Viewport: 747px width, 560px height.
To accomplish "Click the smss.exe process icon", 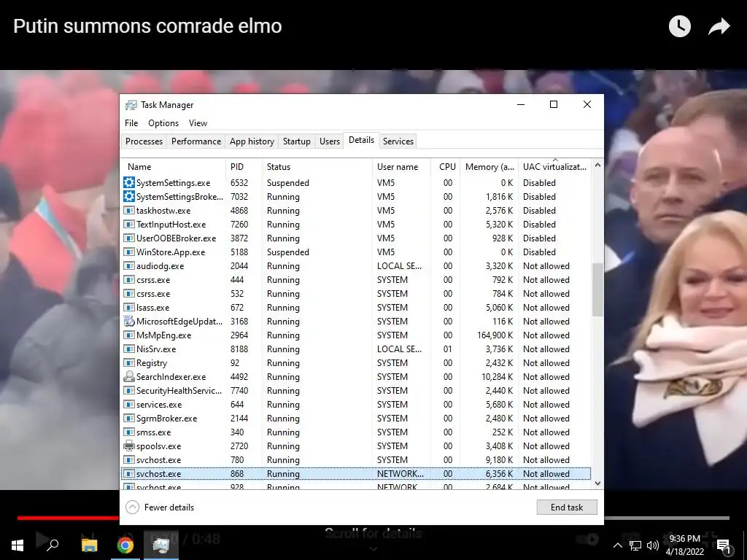I will [128, 432].
